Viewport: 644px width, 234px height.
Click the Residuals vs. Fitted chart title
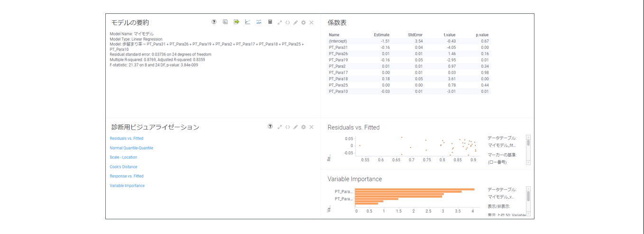coord(354,127)
